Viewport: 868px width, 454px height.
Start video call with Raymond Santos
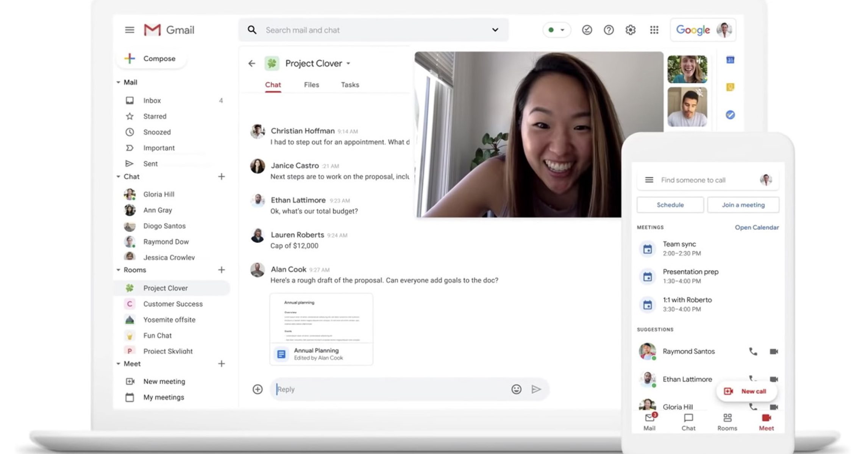774,351
